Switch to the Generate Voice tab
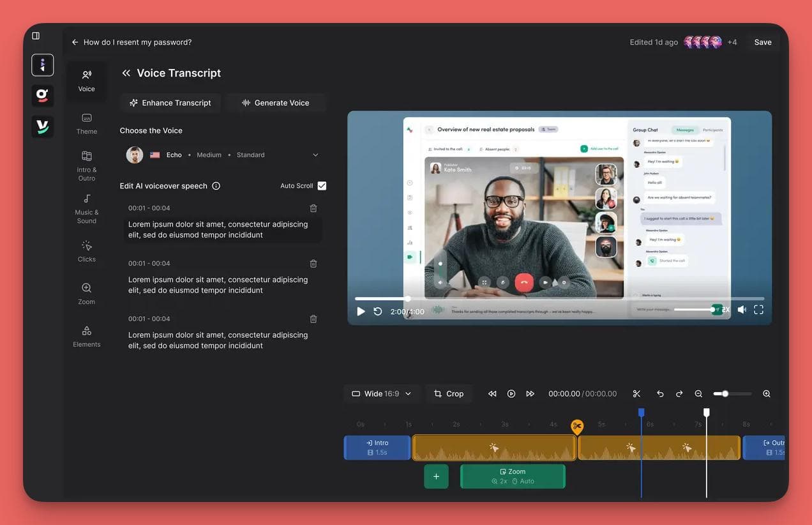812x525 pixels. 276,102
